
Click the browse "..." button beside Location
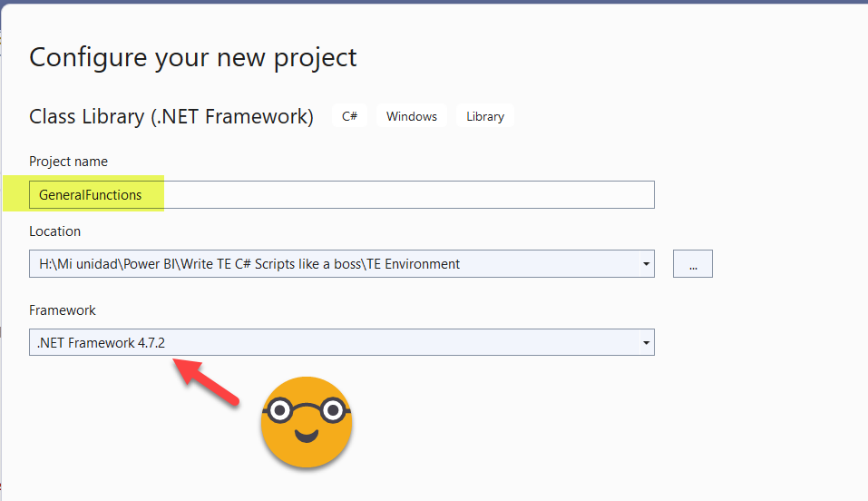[x=693, y=264]
